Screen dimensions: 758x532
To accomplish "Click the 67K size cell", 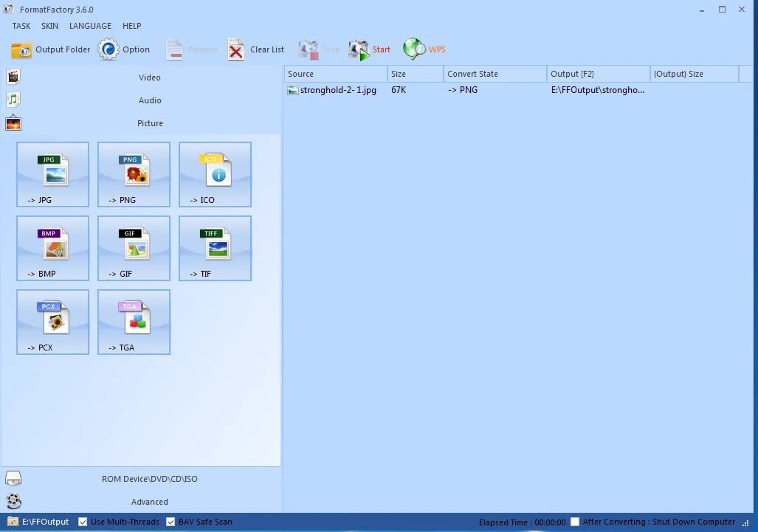I will (x=399, y=90).
